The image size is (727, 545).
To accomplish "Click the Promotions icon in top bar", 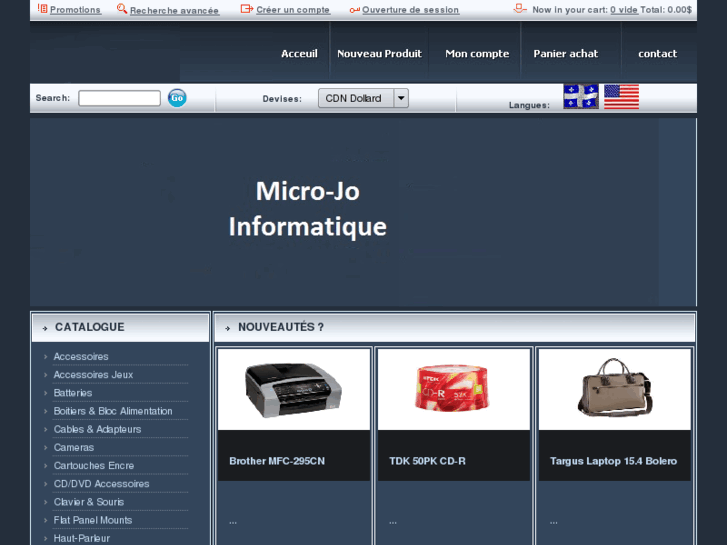I will pos(42,9).
